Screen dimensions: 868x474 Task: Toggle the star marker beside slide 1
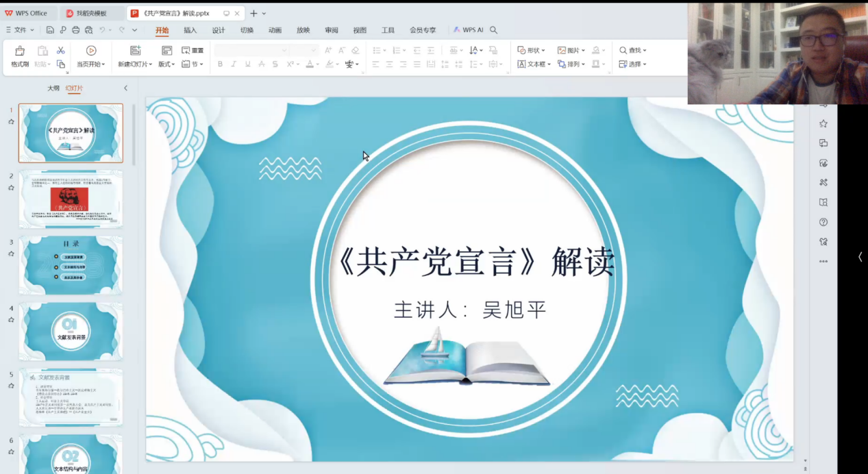click(x=11, y=121)
